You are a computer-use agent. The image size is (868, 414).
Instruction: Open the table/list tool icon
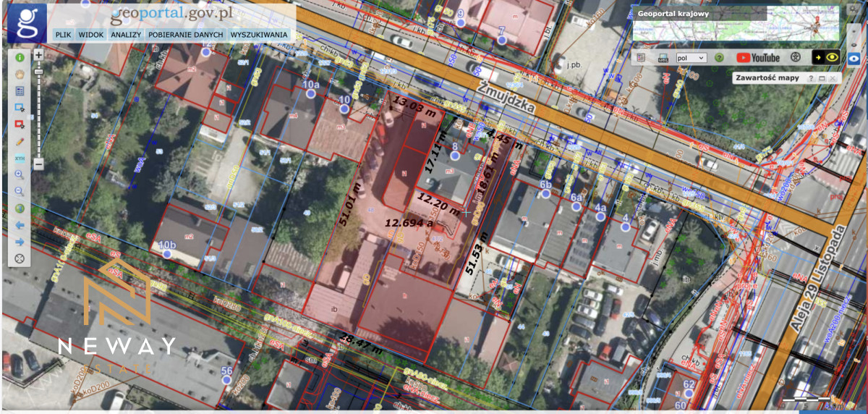(20, 90)
